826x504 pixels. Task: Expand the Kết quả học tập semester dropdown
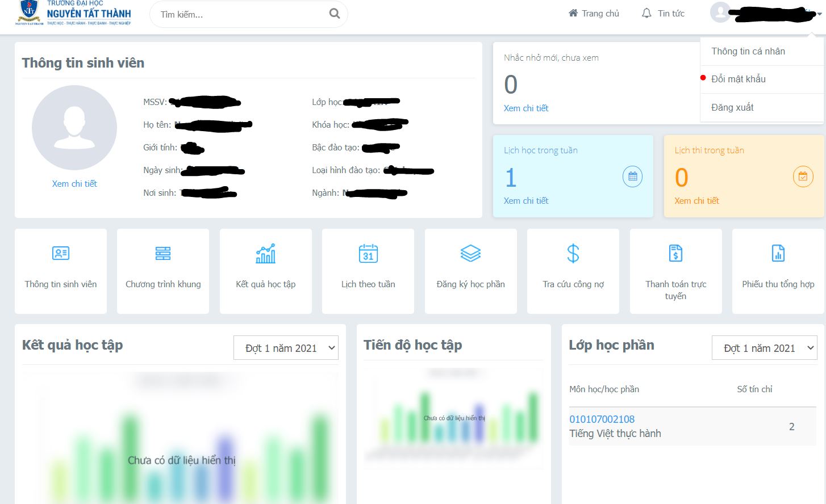click(286, 348)
